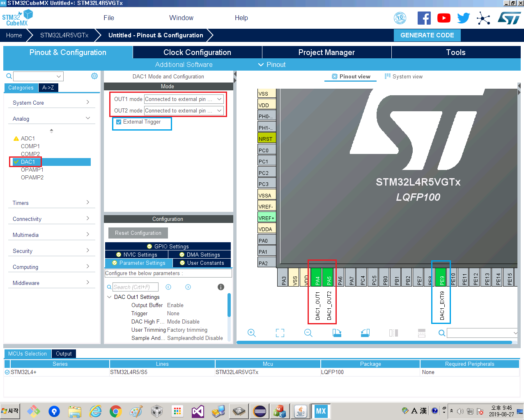Open the ST YouTube channel icon
This screenshot has height=420, width=524.
point(444,18)
